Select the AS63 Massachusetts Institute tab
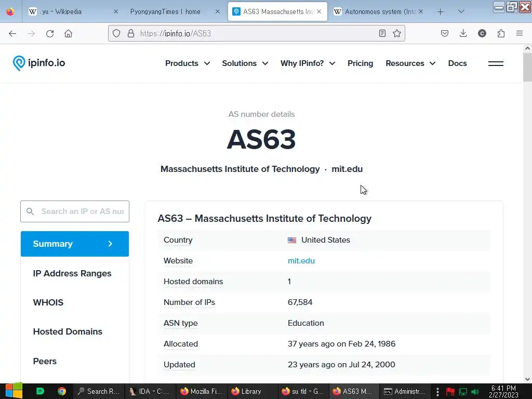Image resolution: width=532 pixels, height=399 pixels. click(278, 11)
